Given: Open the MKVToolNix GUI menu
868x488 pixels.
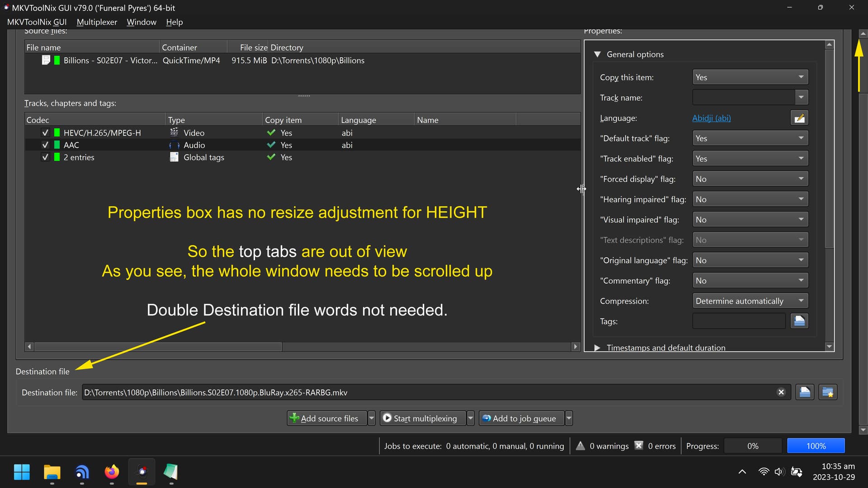Looking at the screenshot, I should pyautogui.click(x=37, y=22).
